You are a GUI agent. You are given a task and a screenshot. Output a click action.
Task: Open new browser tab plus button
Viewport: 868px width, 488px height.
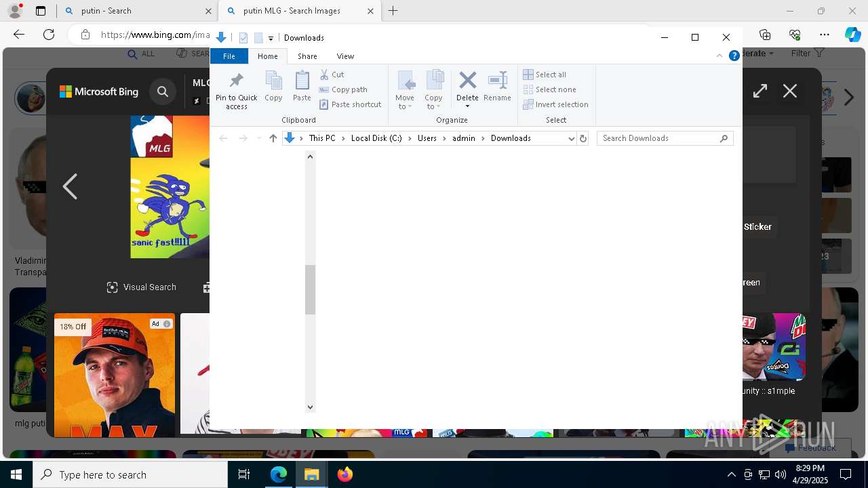[393, 11]
